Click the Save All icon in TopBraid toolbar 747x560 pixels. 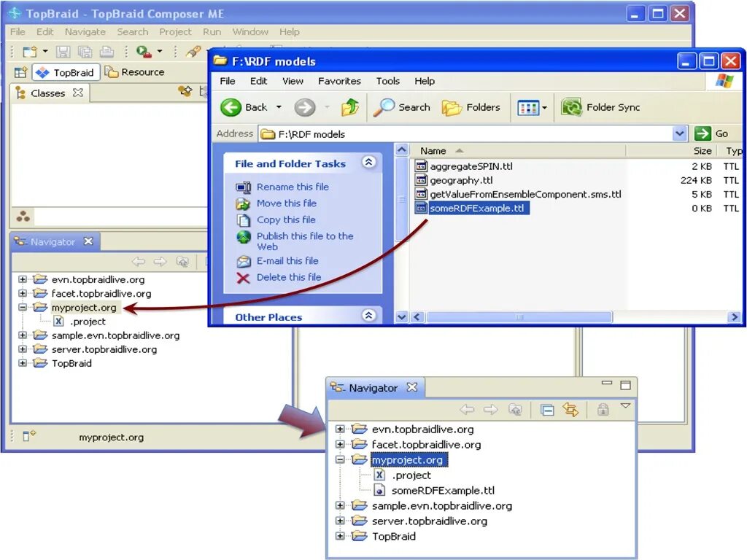pos(85,52)
